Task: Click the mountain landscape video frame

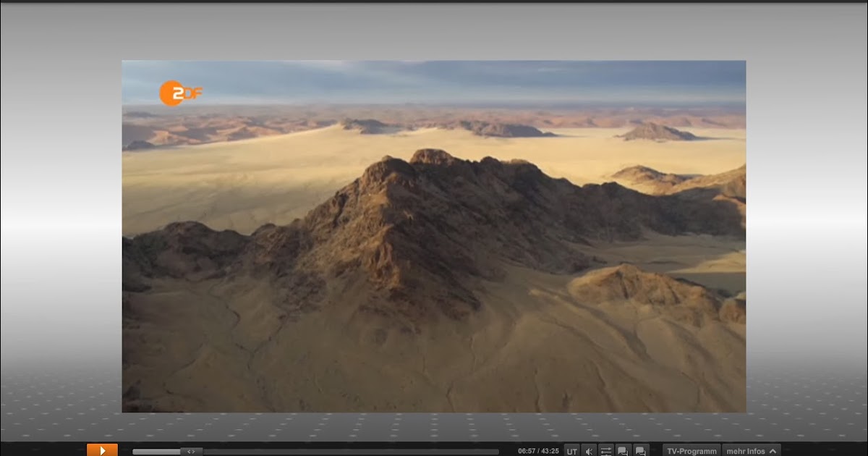Action: (434, 239)
